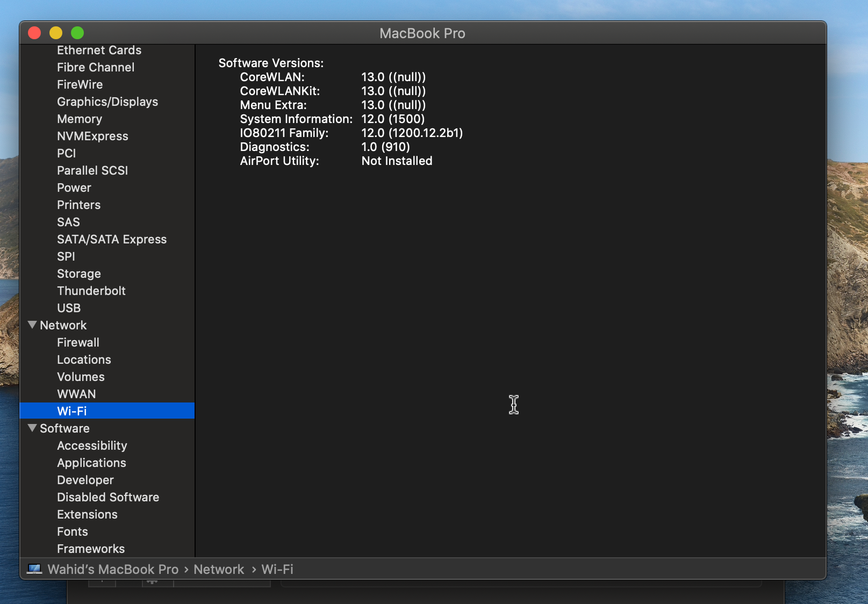
Task: Click the CoreWLANKit label
Action: click(x=280, y=91)
